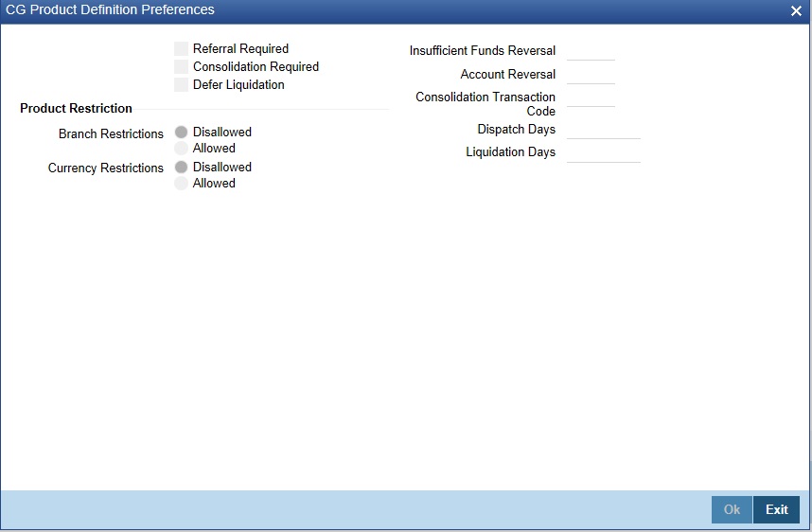The image size is (812, 532).
Task: Select the Consolidation Transaction Code field
Action: [591, 98]
